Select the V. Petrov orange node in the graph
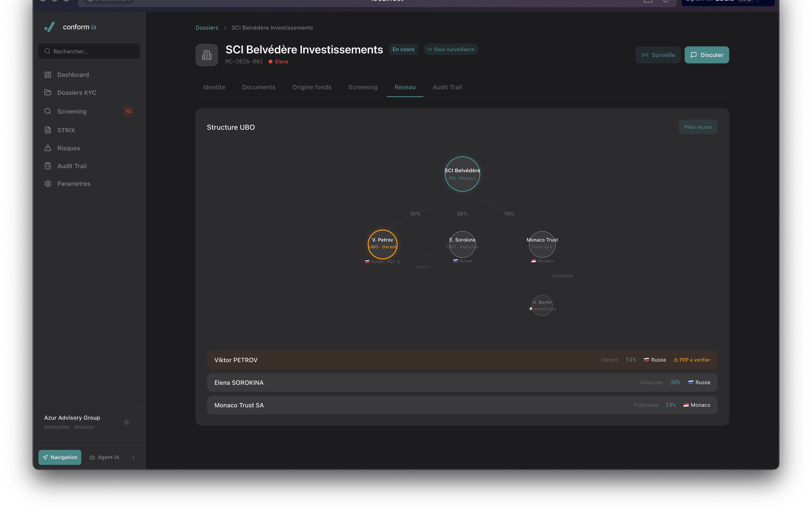This screenshot has height=513, width=812. tap(383, 244)
